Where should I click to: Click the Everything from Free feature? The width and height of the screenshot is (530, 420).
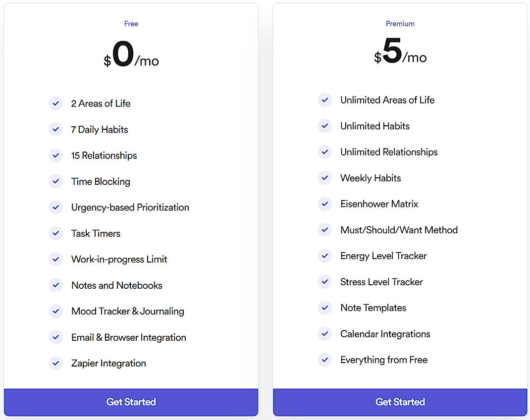(384, 360)
